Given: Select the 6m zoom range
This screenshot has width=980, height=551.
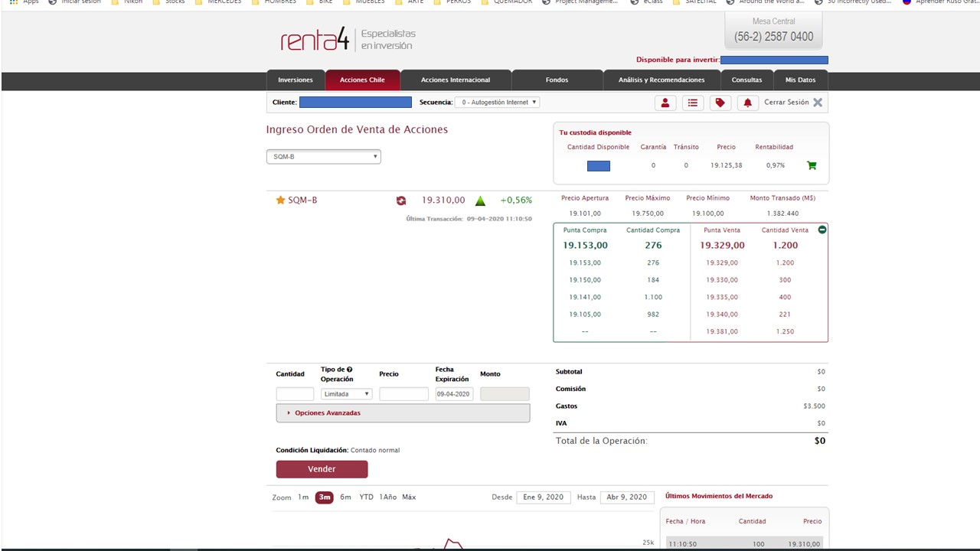Looking at the screenshot, I should pyautogui.click(x=345, y=497).
